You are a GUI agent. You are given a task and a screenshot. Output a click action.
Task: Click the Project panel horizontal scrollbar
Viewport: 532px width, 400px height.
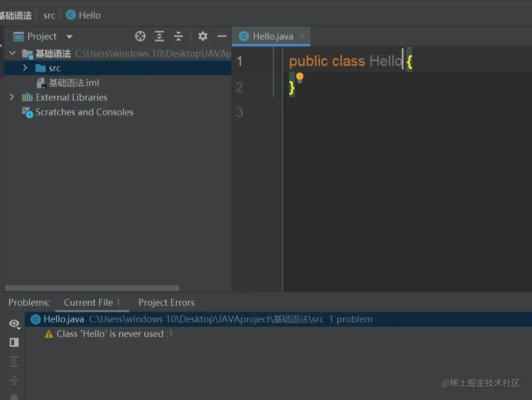tap(92, 288)
